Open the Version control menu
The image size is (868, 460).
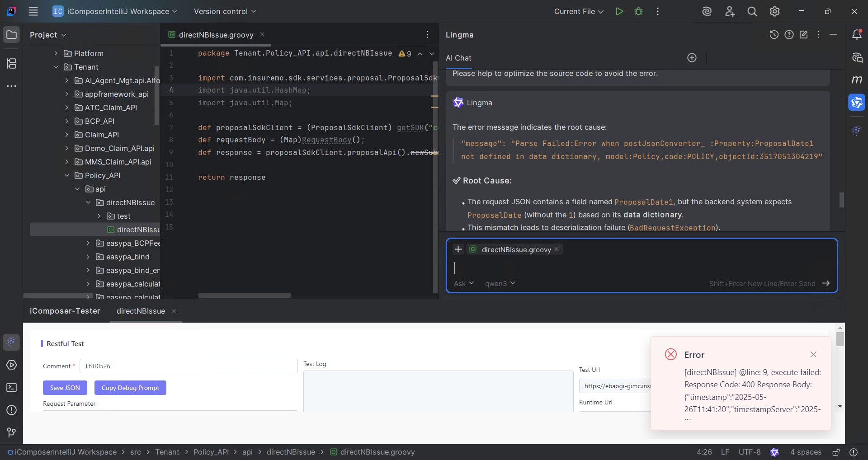pyautogui.click(x=225, y=11)
